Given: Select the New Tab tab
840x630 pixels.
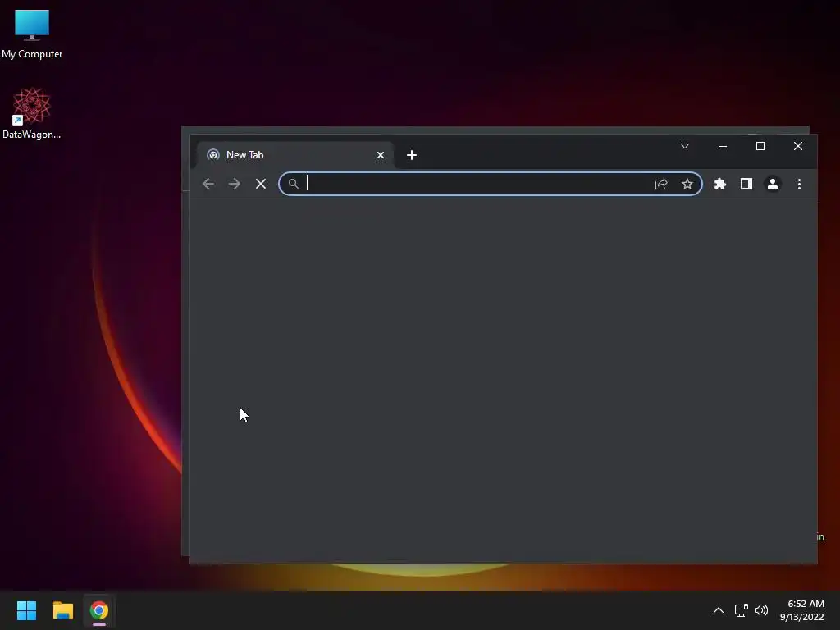Looking at the screenshot, I should tap(295, 155).
